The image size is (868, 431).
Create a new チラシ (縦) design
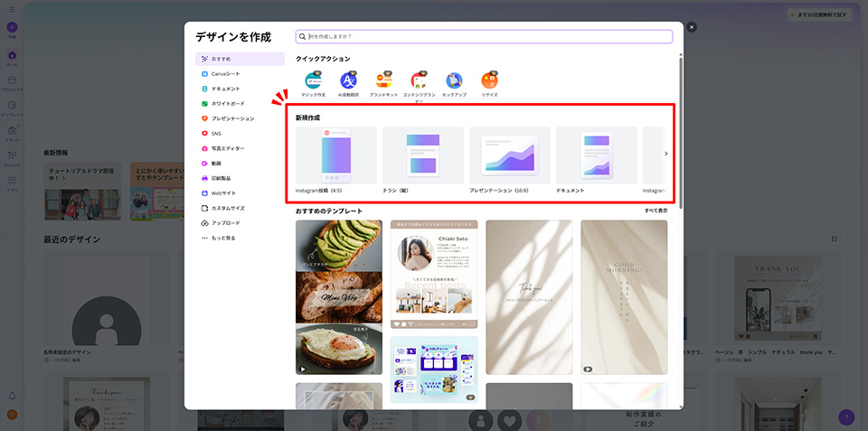422,155
